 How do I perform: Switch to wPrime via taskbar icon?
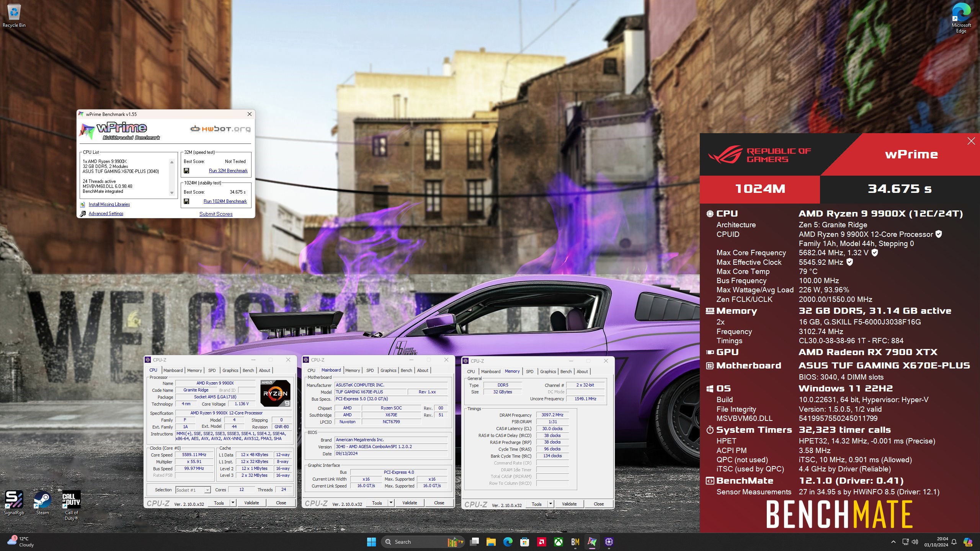click(x=592, y=542)
